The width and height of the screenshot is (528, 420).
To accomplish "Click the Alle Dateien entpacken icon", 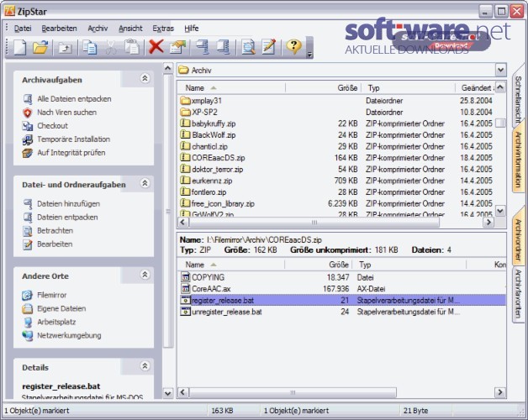I will coord(28,99).
